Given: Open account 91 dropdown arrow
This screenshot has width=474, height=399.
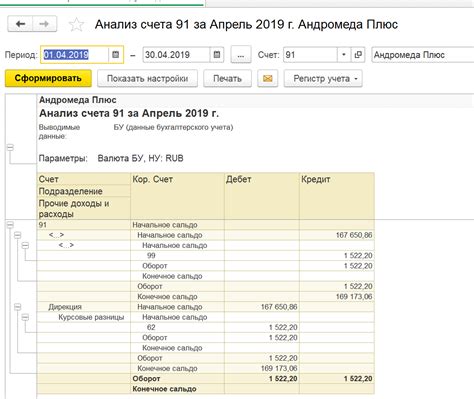Looking at the screenshot, I should pyautogui.click(x=344, y=55).
